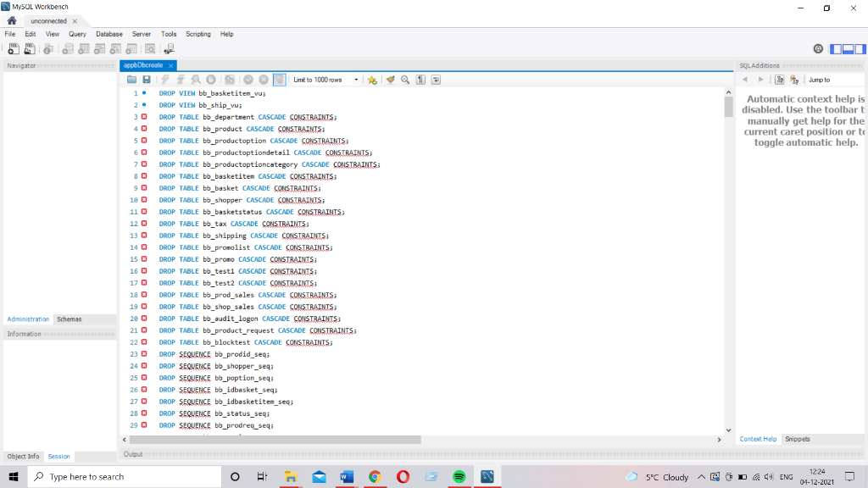Click scroll down arrow of editor
Image resolution: width=868 pixels, height=488 pixels.
[x=728, y=430]
